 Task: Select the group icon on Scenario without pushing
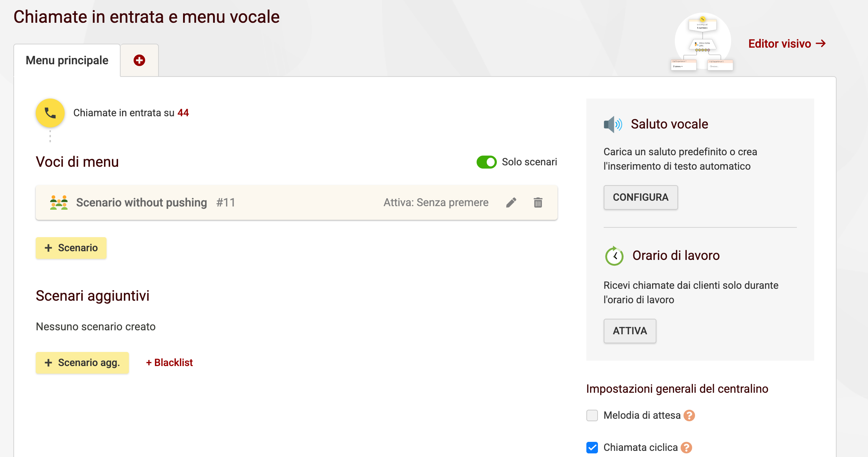coord(58,203)
